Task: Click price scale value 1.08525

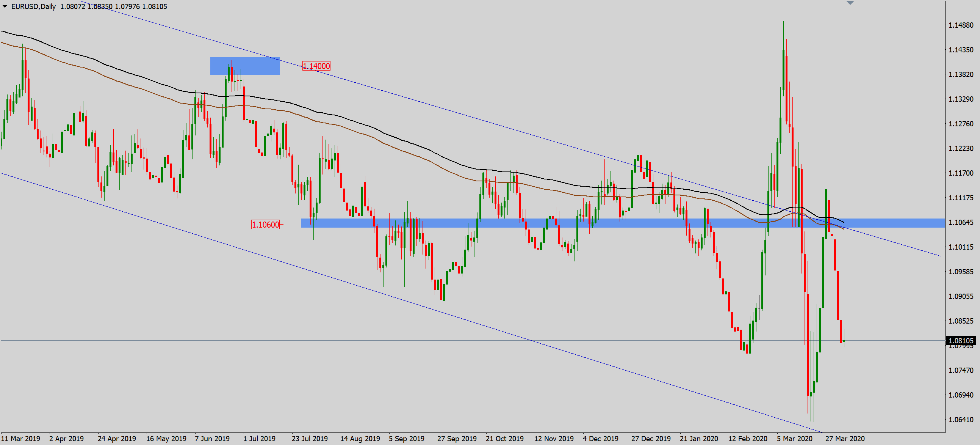Action: pyautogui.click(x=961, y=321)
